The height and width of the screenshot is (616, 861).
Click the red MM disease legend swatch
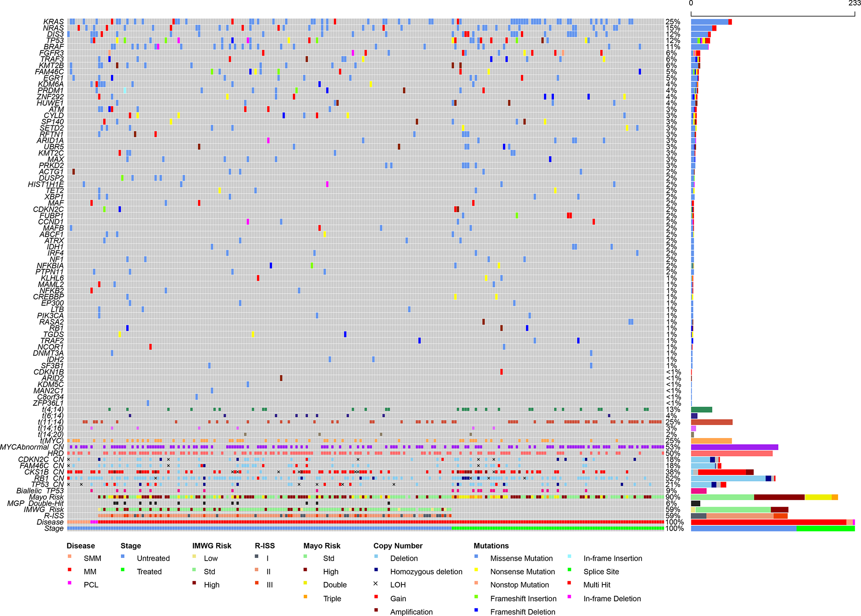(69, 570)
